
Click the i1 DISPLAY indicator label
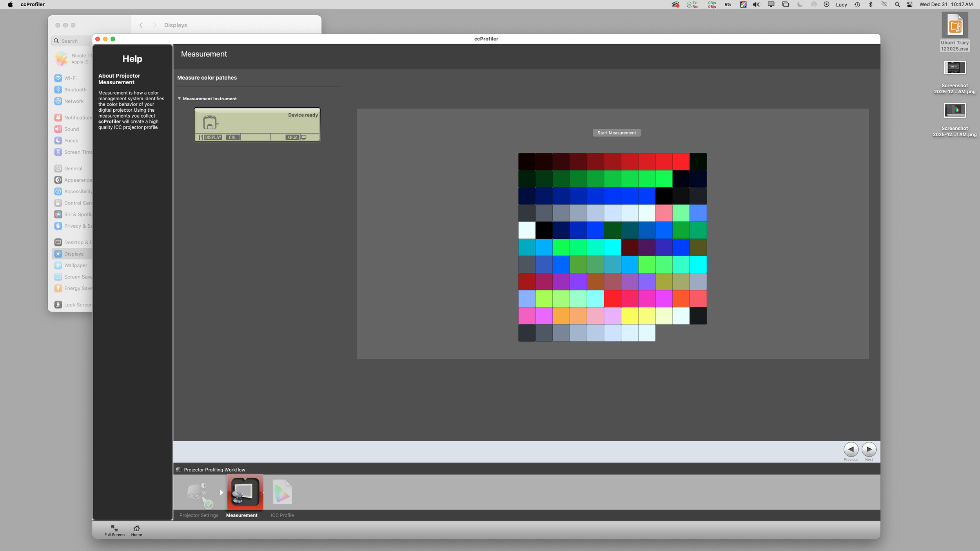(211, 138)
